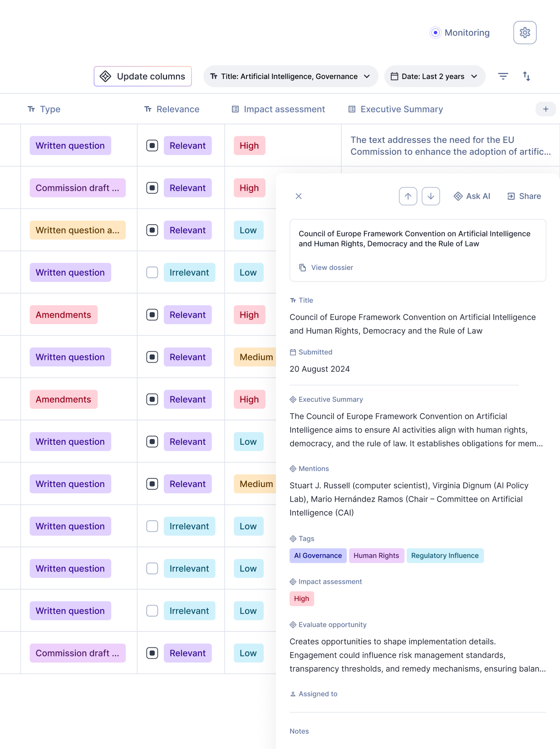Open sort options with the arrows icon
The height and width of the screenshot is (749, 560).
point(526,76)
